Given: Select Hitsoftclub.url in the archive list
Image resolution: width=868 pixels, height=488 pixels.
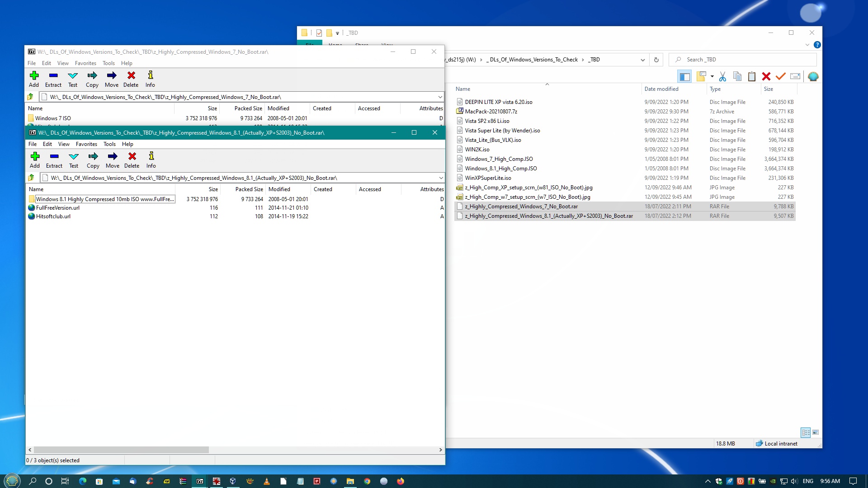Looking at the screenshot, I should click(x=53, y=216).
